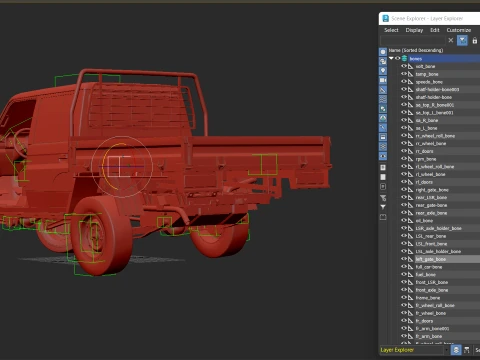The width and height of the screenshot is (480, 360).
Task: Click the funnel icon with small badge in sidebar
Action: point(383,198)
